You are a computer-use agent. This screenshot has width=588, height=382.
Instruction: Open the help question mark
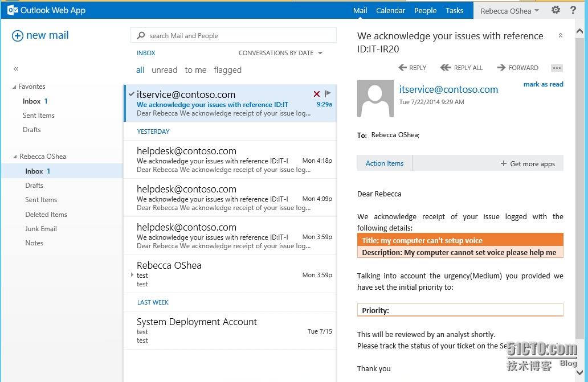573,10
